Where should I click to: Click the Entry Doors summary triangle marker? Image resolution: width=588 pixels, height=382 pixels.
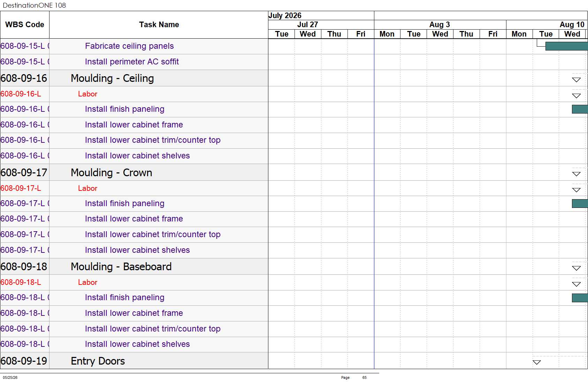[537, 362]
